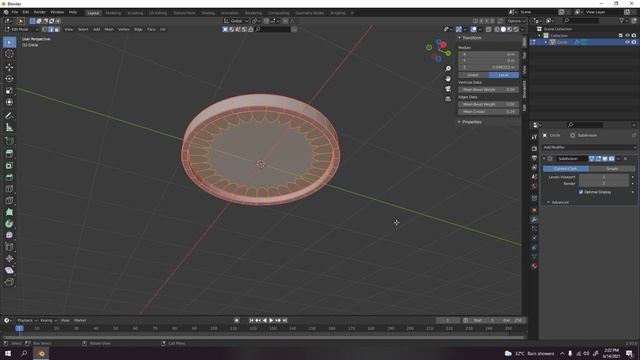Select the Measure tool

point(9,128)
